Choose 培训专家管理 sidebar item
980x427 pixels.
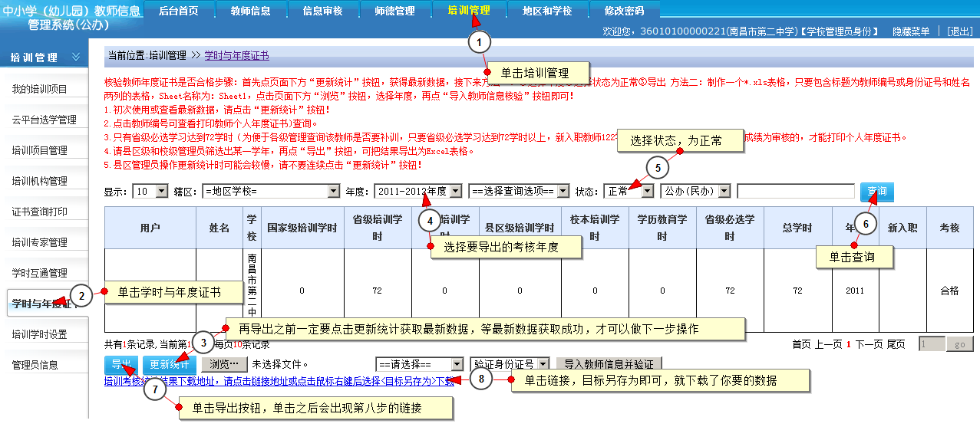[x=39, y=242]
